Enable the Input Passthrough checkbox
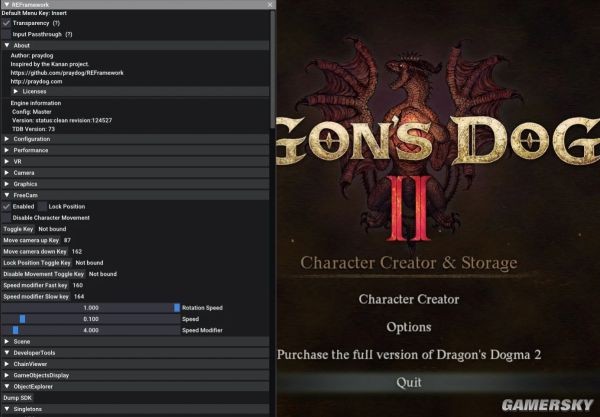The width and height of the screenshot is (600, 417). [6, 34]
